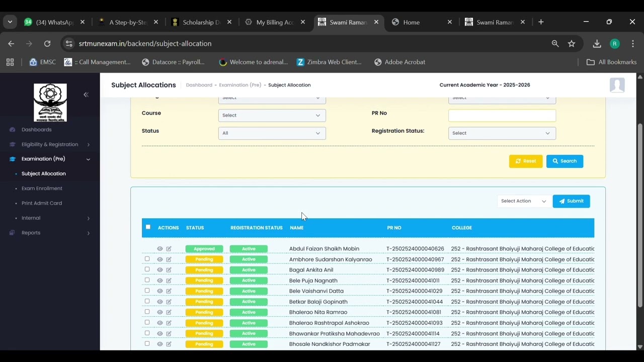View eye icon for Bhosale Nandkishor Padmakar
The width and height of the screenshot is (644, 362).
pyautogui.click(x=159, y=344)
